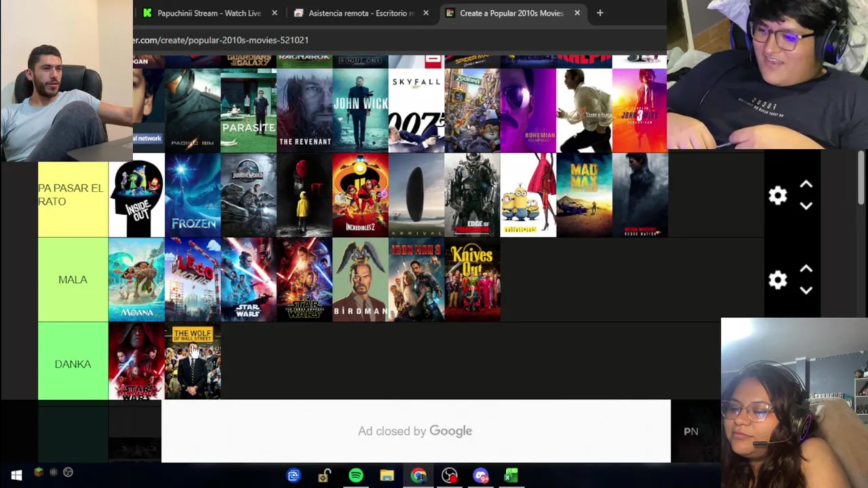Select the Skyfall 007 poster
This screenshot has width=868, height=488.
[416, 110]
